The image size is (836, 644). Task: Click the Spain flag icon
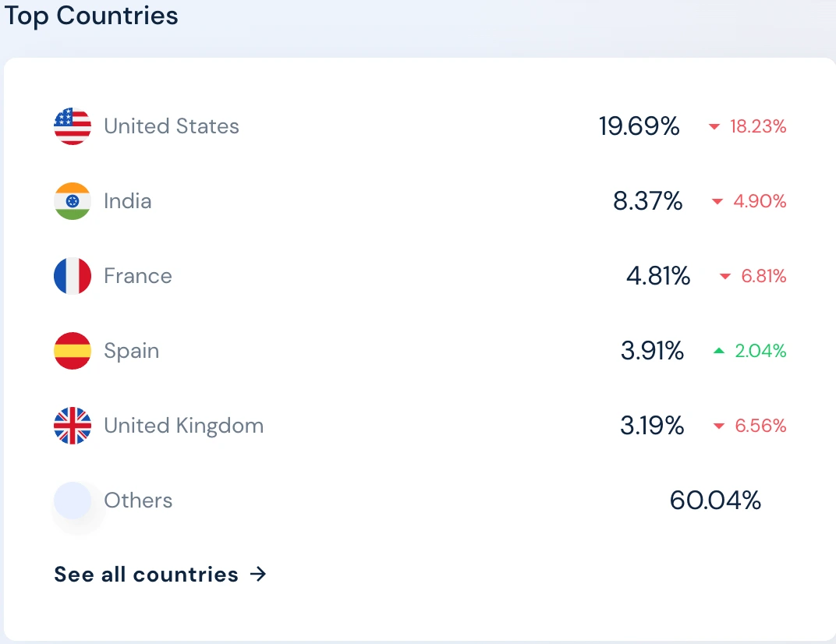pyautogui.click(x=73, y=351)
